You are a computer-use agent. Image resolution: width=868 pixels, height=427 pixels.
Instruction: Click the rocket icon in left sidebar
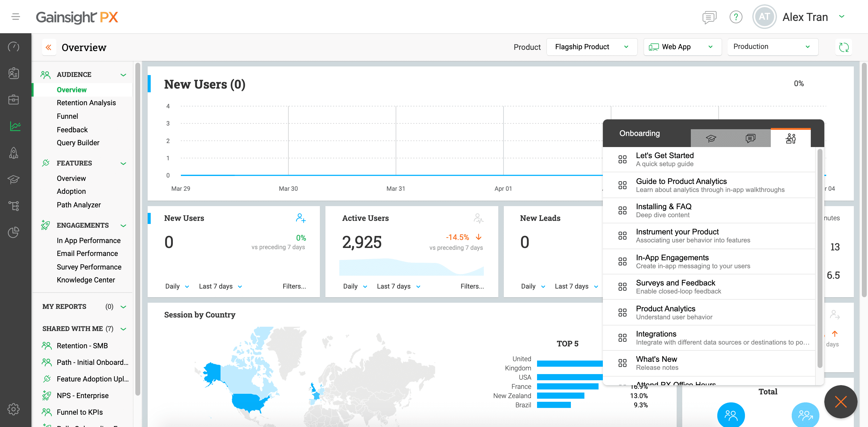coord(14,153)
